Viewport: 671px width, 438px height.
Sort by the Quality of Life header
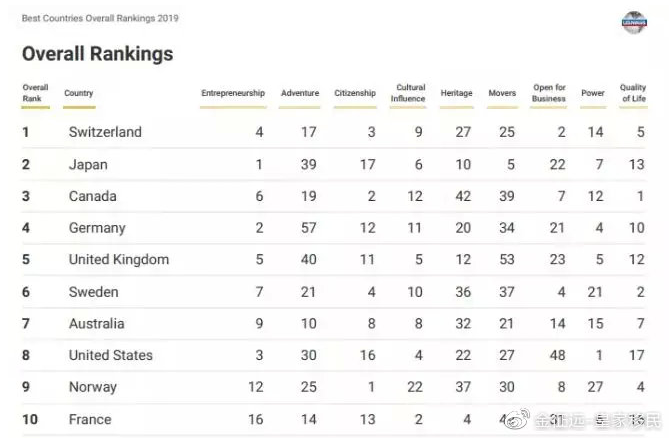(633, 93)
